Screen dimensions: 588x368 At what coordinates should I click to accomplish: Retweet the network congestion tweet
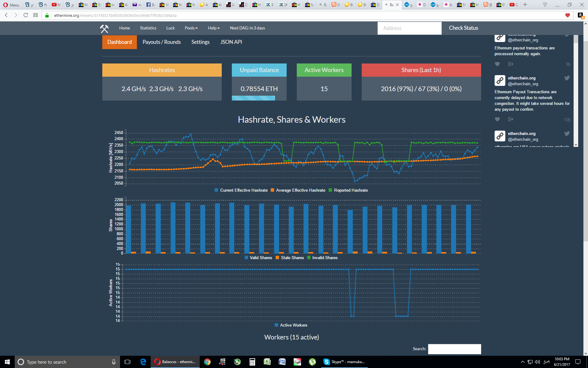(511, 119)
